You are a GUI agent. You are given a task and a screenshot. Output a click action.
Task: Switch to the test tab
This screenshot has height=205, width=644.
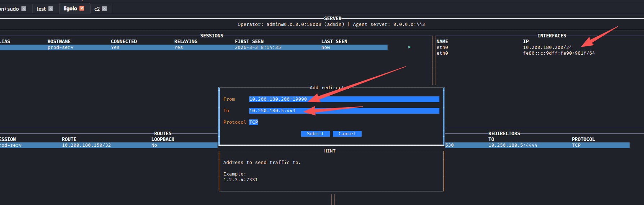click(x=41, y=9)
